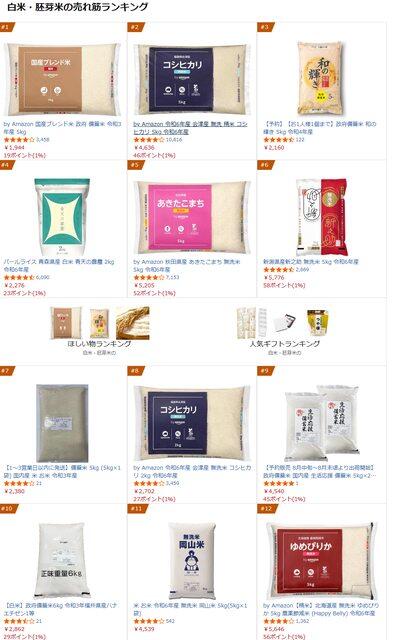Click the ¥1,944 price of item #1
The image size is (404, 640).
click(14, 147)
